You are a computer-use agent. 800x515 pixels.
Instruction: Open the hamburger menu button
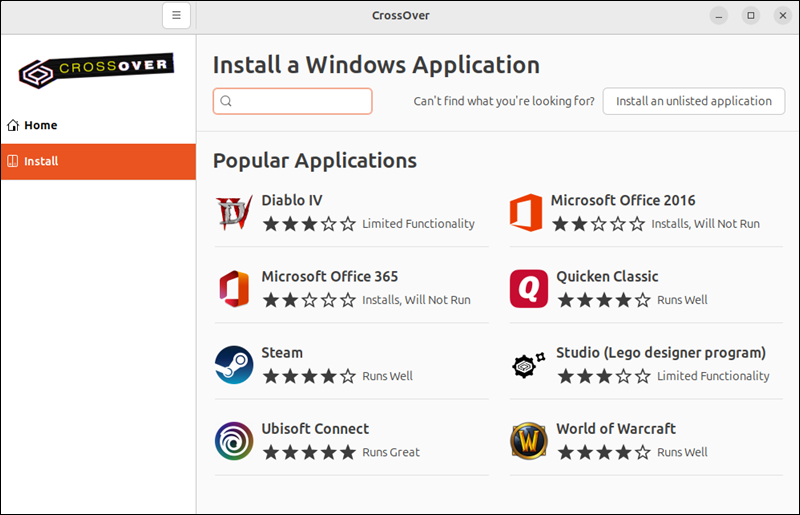pos(176,15)
